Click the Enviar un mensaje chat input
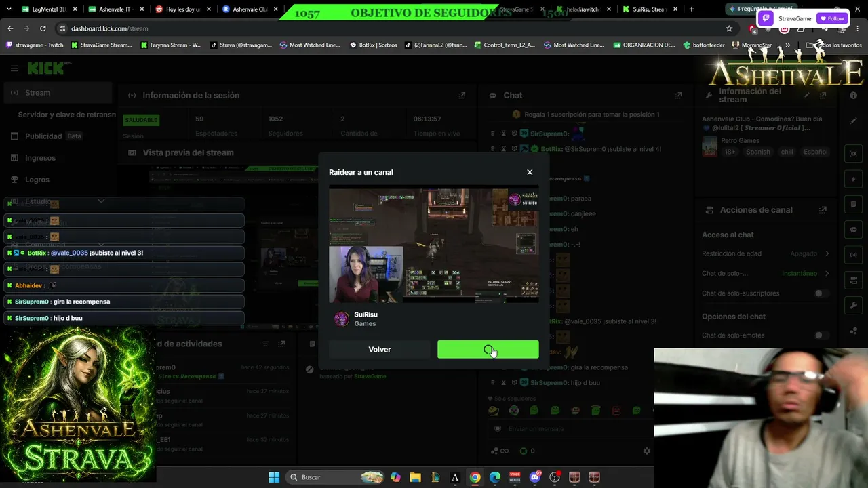Screen dimensions: 868x488 coord(570,429)
